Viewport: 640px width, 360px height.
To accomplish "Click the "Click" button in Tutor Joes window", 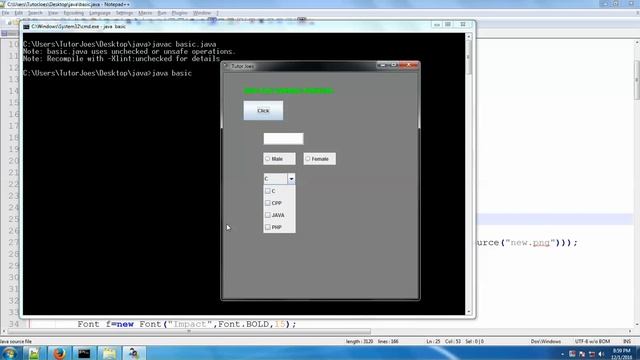I will (263, 111).
